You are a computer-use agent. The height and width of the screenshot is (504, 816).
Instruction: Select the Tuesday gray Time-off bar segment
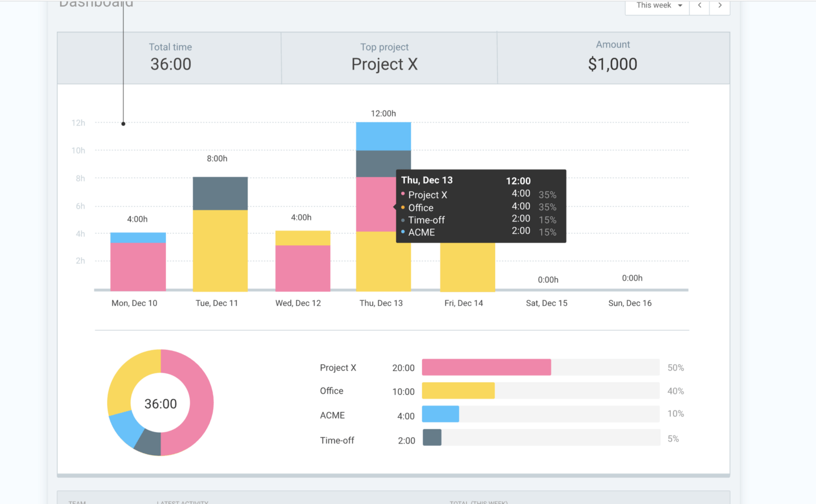pyautogui.click(x=220, y=194)
